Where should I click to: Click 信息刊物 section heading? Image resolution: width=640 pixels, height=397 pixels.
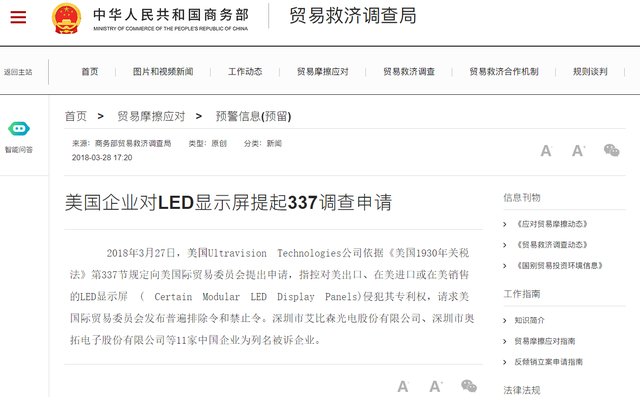coord(522,198)
